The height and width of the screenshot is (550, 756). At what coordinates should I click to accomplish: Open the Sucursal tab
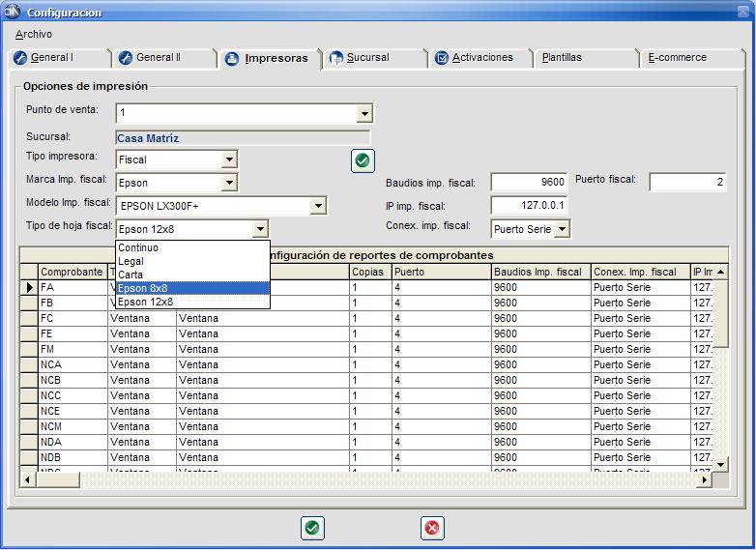tap(376, 58)
